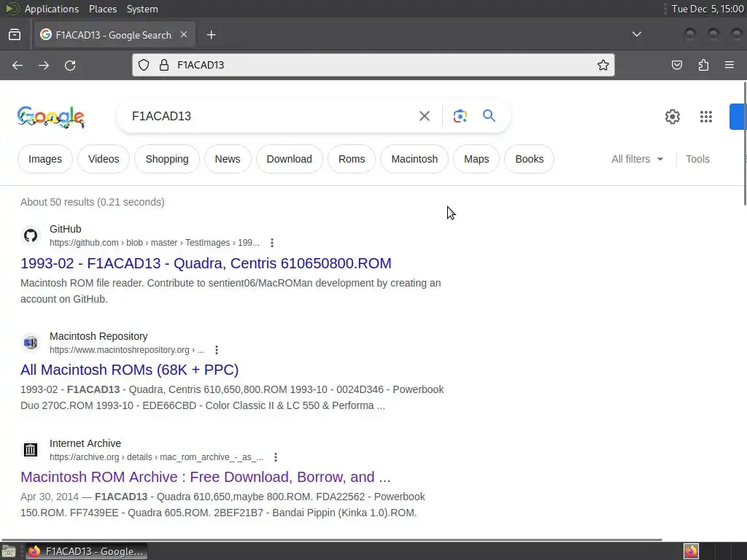
Task: Click the Macintosh Repository favicon
Action: tap(31, 343)
